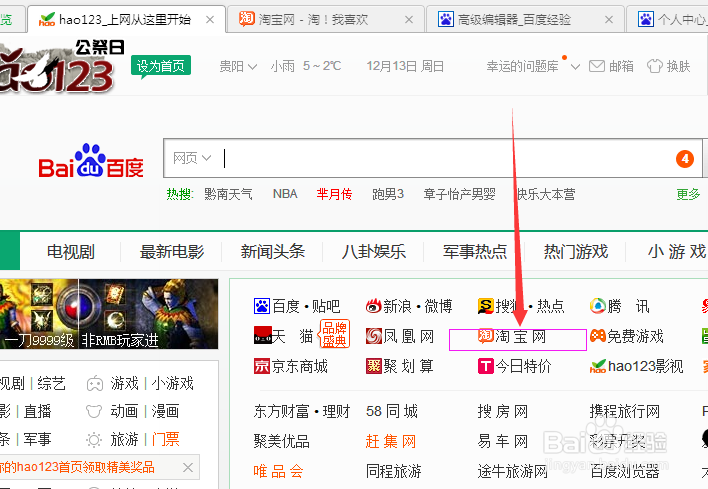This screenshot has width=708, height=489.
Task: Search hot topic 黔南天气
Action: [228, 194]
